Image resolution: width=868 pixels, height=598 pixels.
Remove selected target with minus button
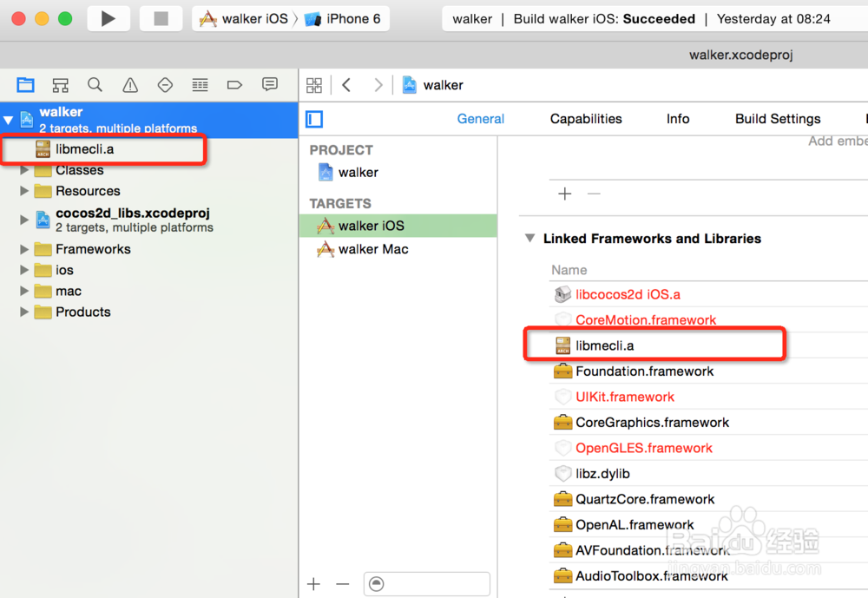[343, 584]
